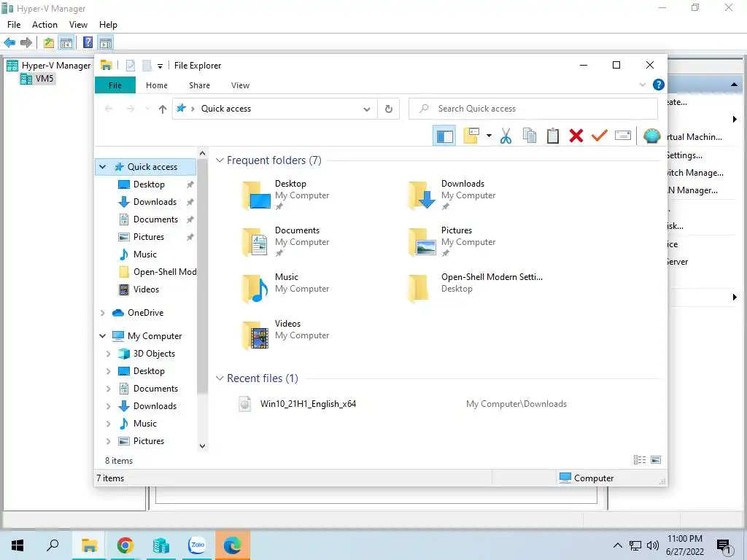Open Google Chrome from the taskbar
The height and width of the screenshot is (560, 747).
point(125,545)
